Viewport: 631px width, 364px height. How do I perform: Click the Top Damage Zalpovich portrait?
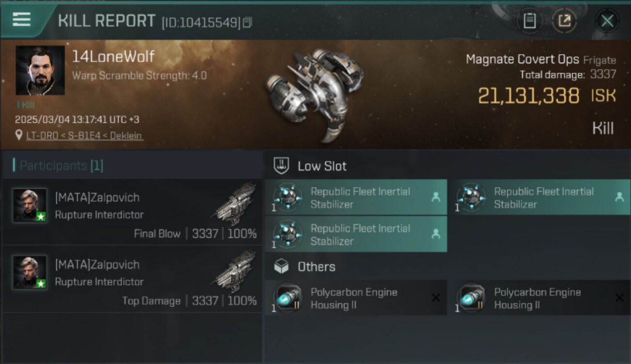pos(30,272)
